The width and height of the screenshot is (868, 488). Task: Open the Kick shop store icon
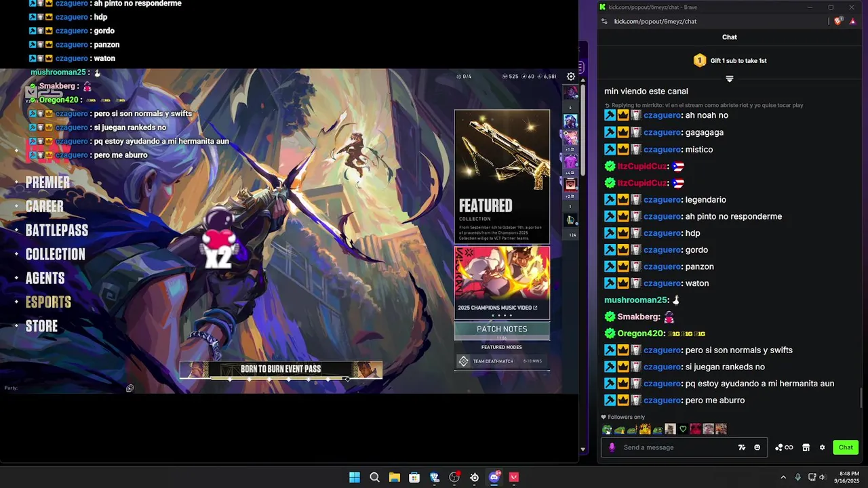[x=806, y=447]
